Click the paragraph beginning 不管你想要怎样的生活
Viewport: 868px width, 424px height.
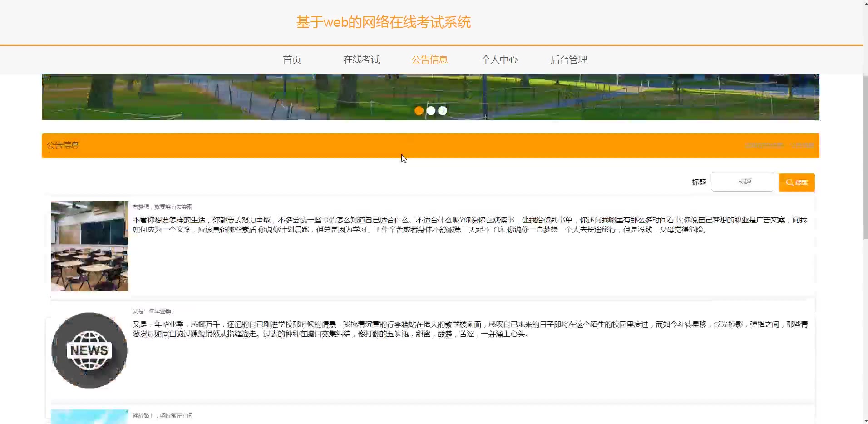(470, 225)
